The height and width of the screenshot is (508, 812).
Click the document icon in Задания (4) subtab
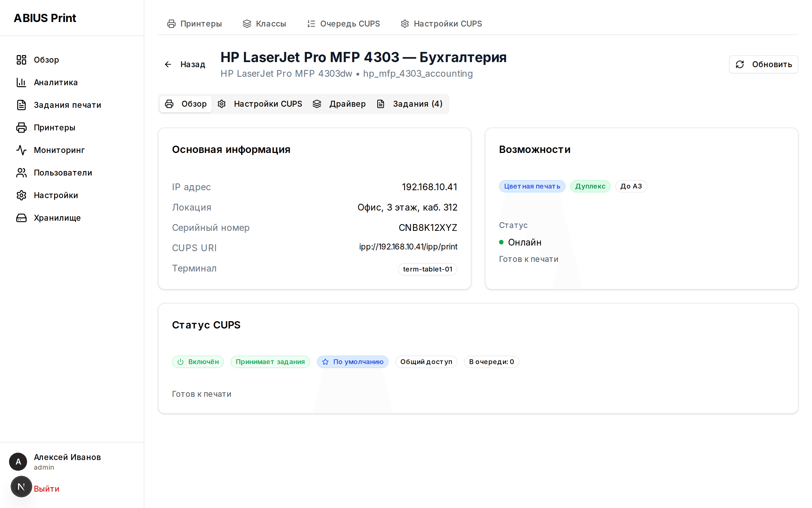[x=381, y=104]
